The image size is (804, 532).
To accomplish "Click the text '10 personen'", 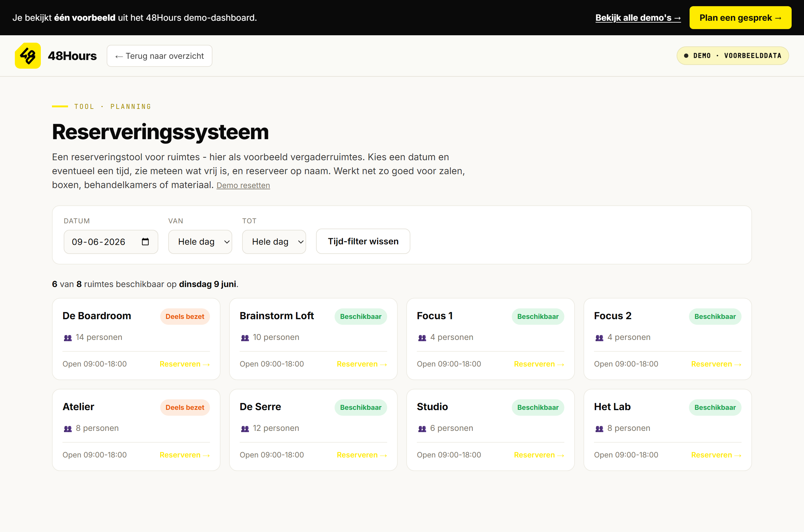I will point(276,337).
